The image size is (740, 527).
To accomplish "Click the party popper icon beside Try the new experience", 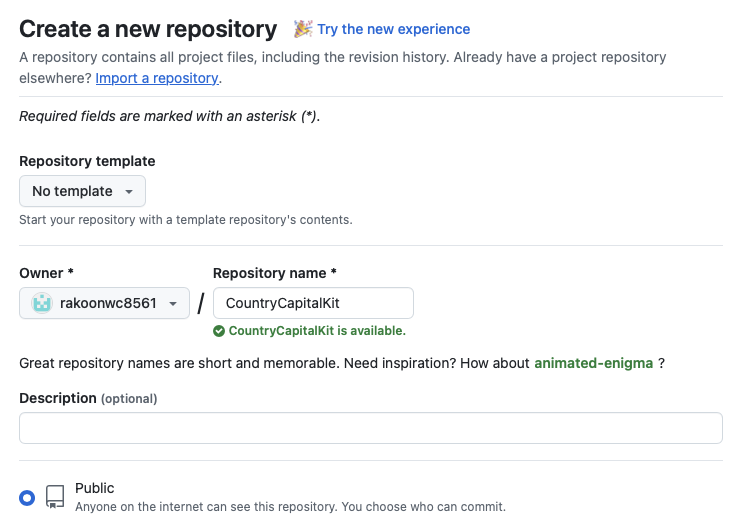I will [303, 29].
